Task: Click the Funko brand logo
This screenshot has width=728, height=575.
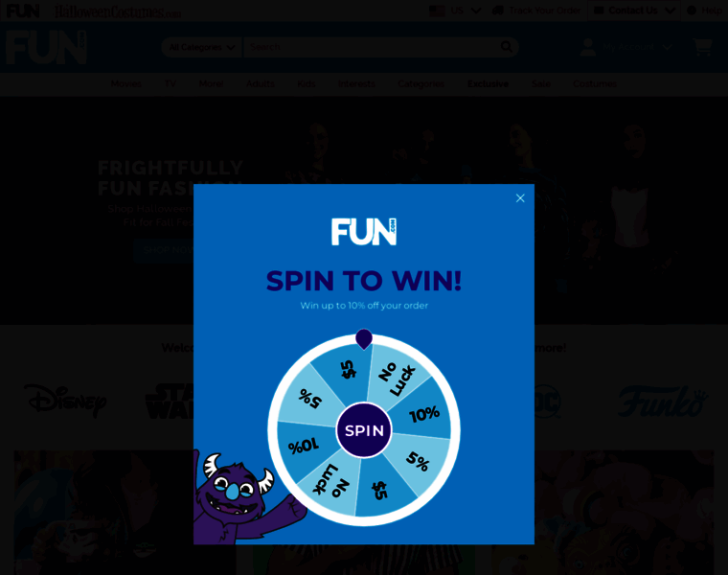Action: pyautogui.click(x=663, y=401)
